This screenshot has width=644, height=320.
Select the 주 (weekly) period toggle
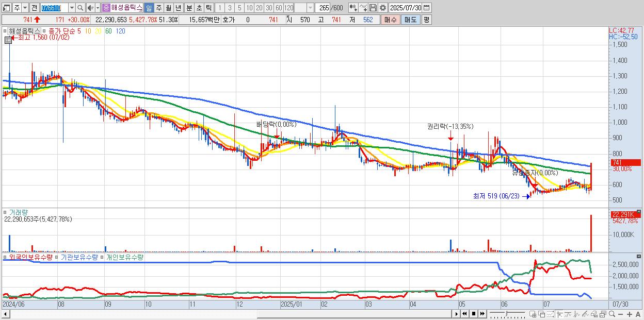(x=158, y=8)
